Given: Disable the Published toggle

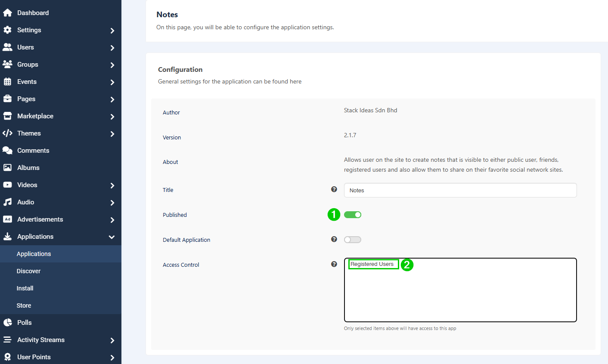Looking at the screenshot, I should (352, 214).
